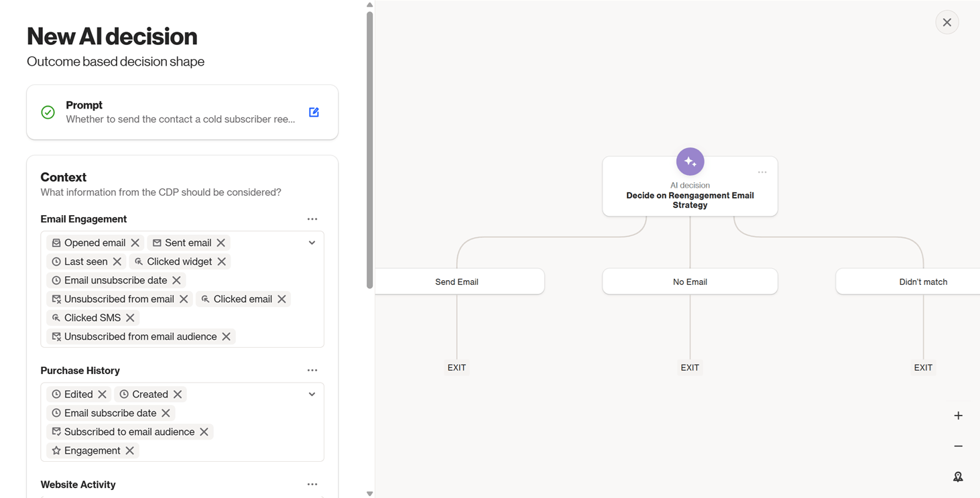
Task: Open the Prompt card
Action: click(182, 112)
